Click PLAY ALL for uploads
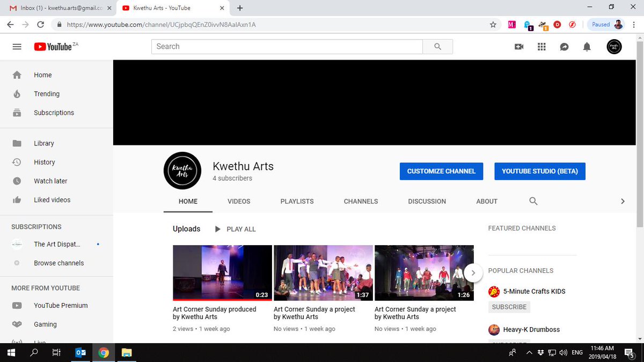Viewport: 644px width, 362px height. click(235, 229)
